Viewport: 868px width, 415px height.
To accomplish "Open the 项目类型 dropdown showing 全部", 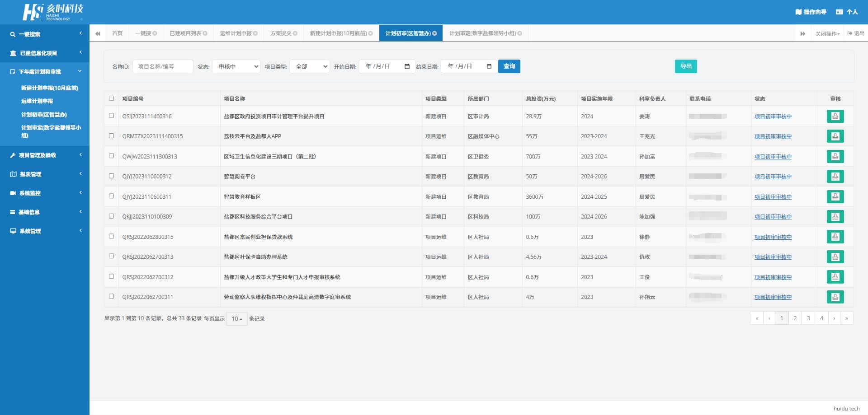I will pos(310,66).
